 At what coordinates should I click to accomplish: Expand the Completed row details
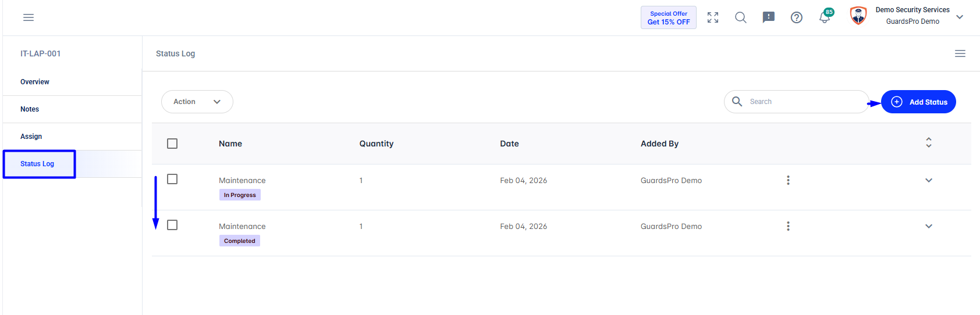coord(929,226)
